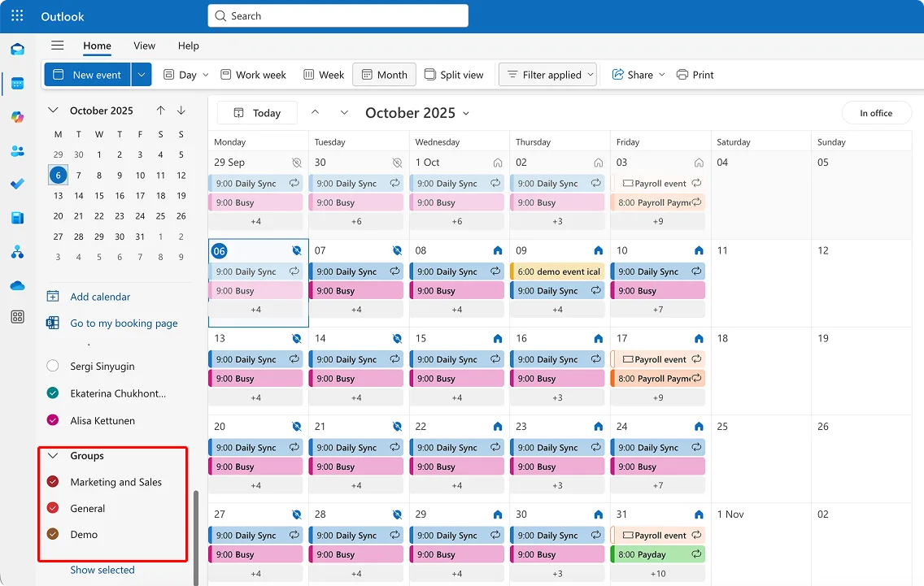The image size is (924, 586).
Task: Open the New event split dropdown arrow
Action: coord(140,74)
